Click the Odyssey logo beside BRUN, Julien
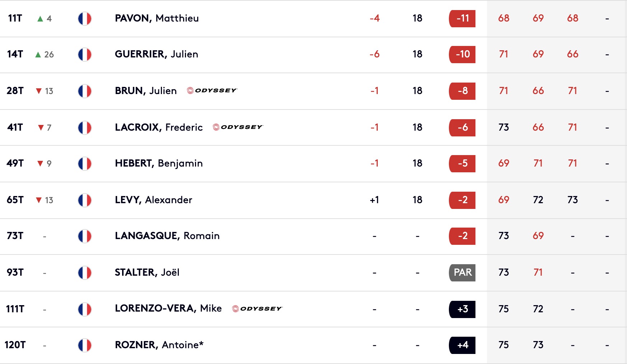 [x=212, y=90]
